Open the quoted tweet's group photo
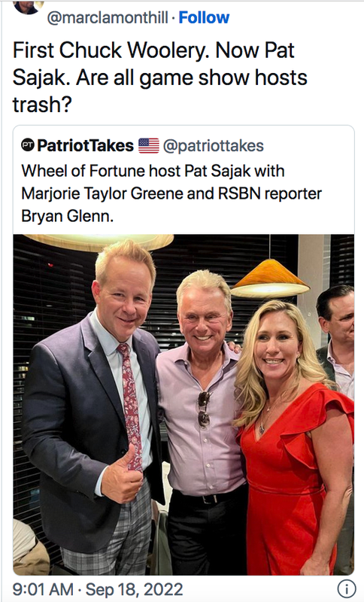This screenshot has height=602, width=364. (184, 404)
